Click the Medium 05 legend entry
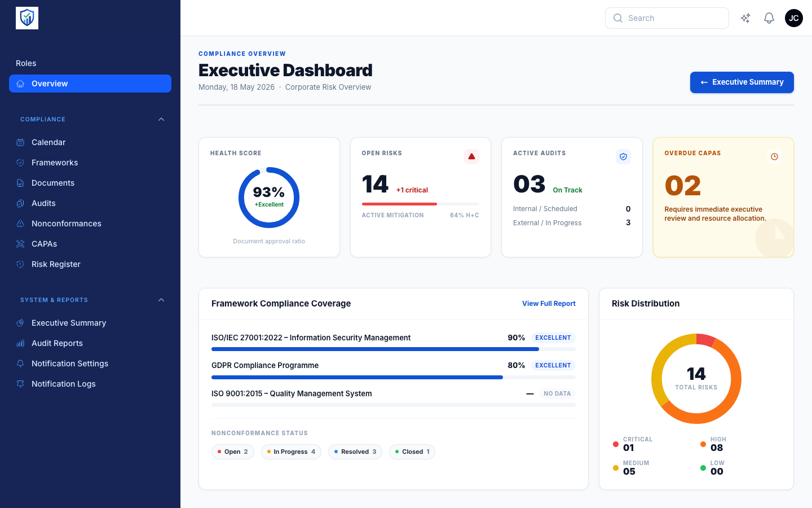Viewport: 812px width, 508px height. (x=631, y=467)
